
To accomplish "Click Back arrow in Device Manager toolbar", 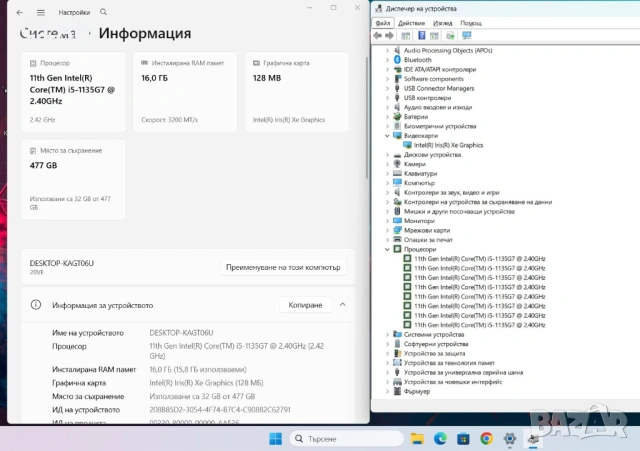I will (x=378, y=36).
